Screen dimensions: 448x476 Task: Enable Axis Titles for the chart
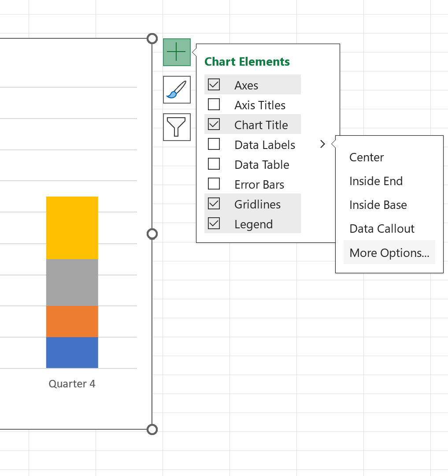point(214,104)
